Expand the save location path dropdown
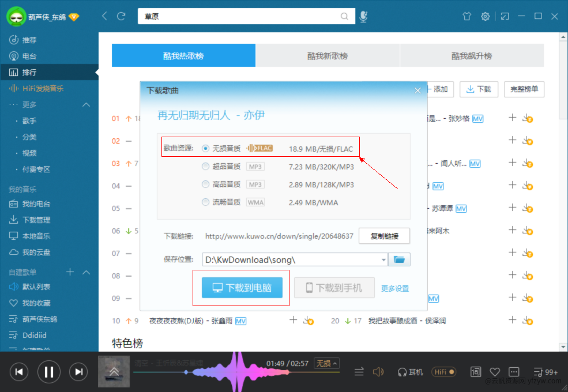 click(x=384, y=260)
